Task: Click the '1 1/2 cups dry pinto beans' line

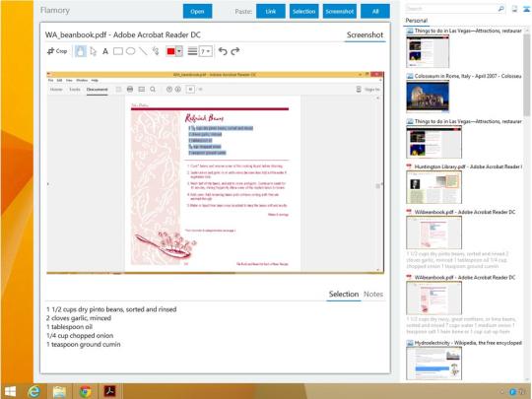Action: click(111, 309)
